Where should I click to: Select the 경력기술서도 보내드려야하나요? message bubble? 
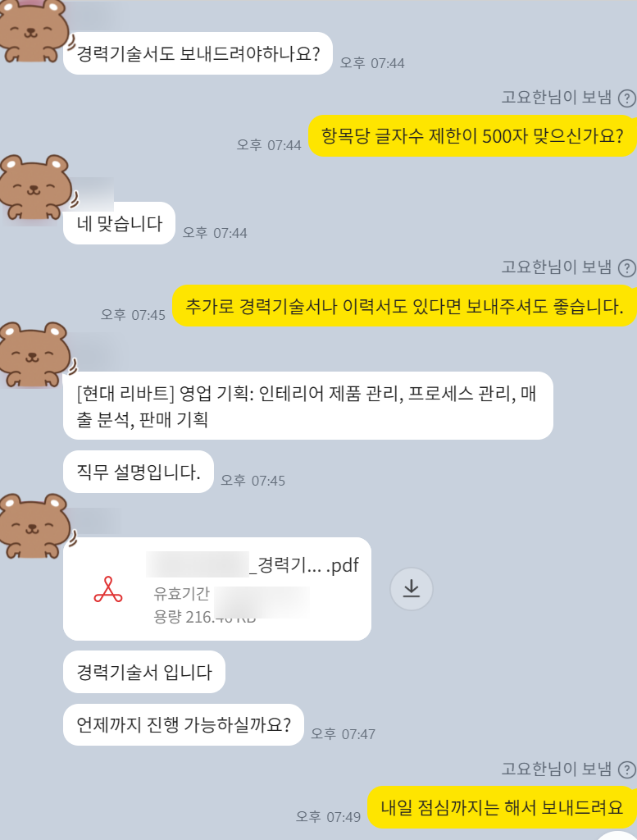198,53
